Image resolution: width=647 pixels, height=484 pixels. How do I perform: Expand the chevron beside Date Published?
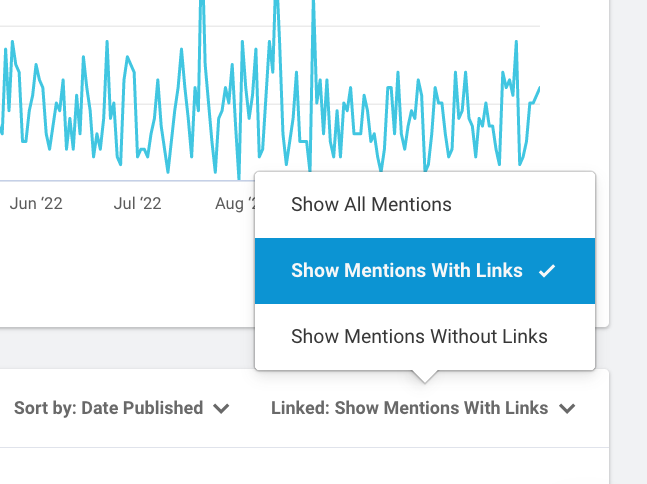[x=221, y=408]
